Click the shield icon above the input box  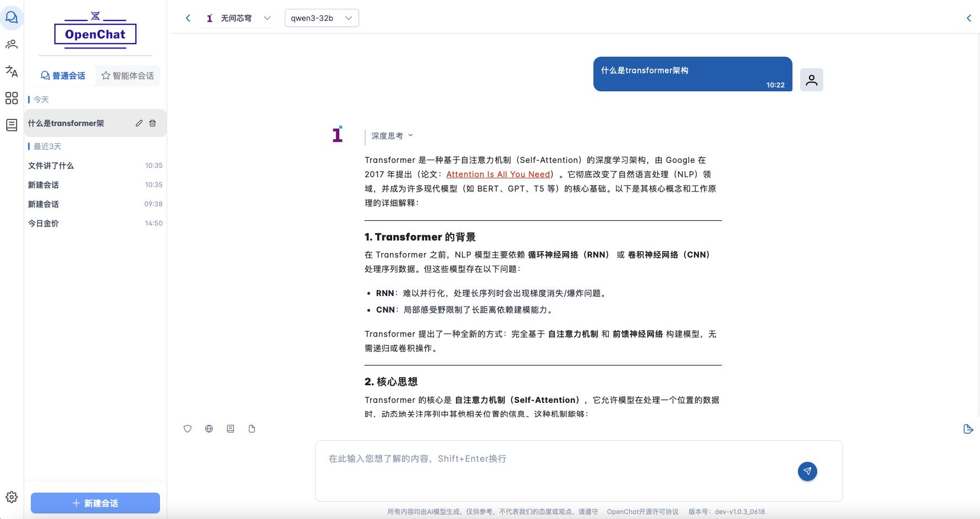[x=188, y=429]
